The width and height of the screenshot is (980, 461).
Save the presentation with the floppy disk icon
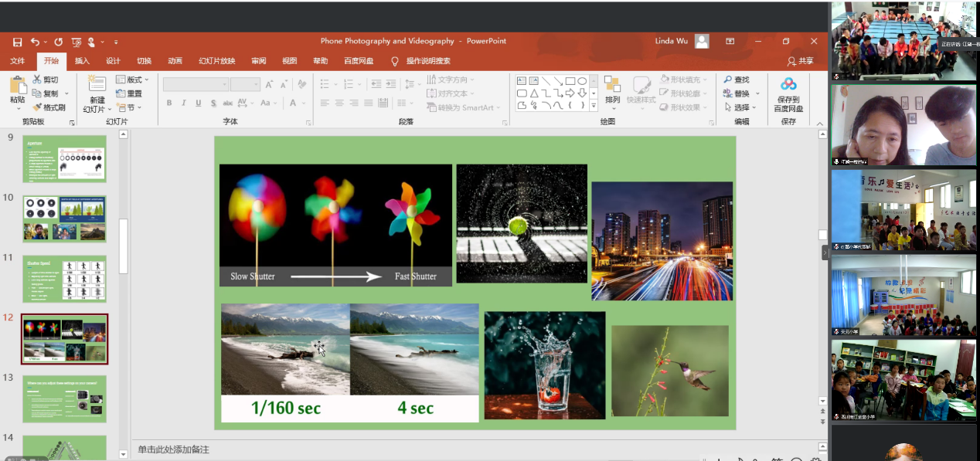(x=17, y=42)
